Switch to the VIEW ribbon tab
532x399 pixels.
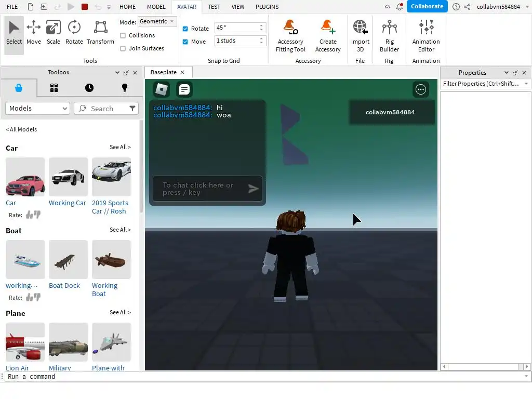(x=238, y=6)
